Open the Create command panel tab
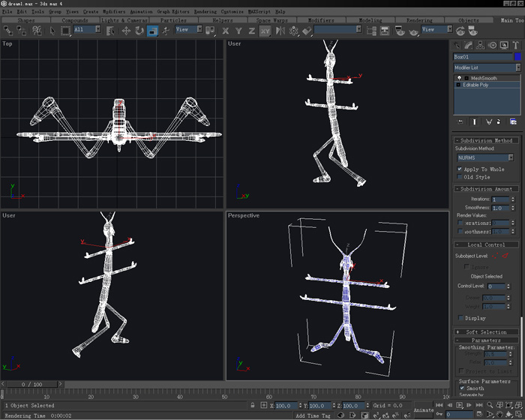 tap(457, 45)
